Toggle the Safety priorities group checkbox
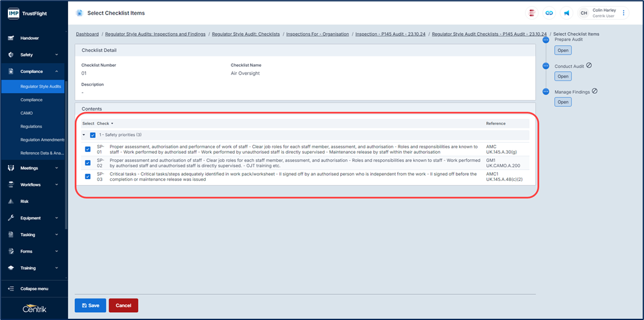The width and height of the screenshot is (644, 320). 93,135
